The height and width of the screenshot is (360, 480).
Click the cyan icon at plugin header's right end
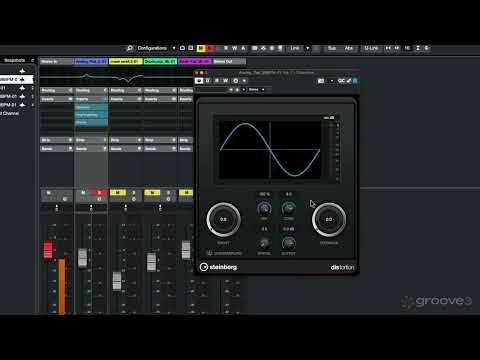coord(355,81)
